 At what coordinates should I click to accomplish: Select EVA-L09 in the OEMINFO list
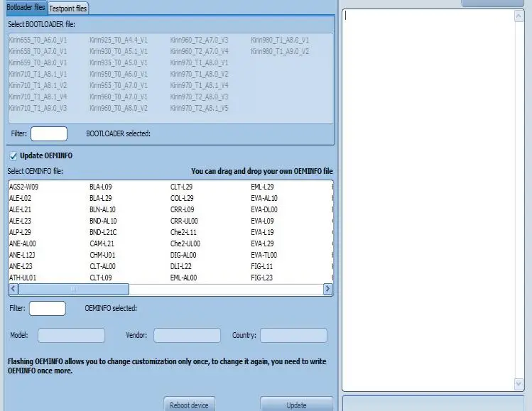(262, 221)
